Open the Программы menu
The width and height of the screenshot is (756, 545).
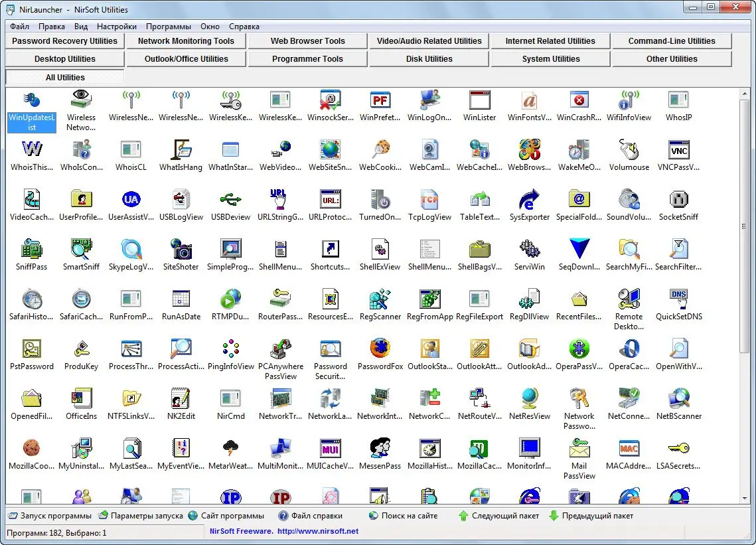(169, 27)
